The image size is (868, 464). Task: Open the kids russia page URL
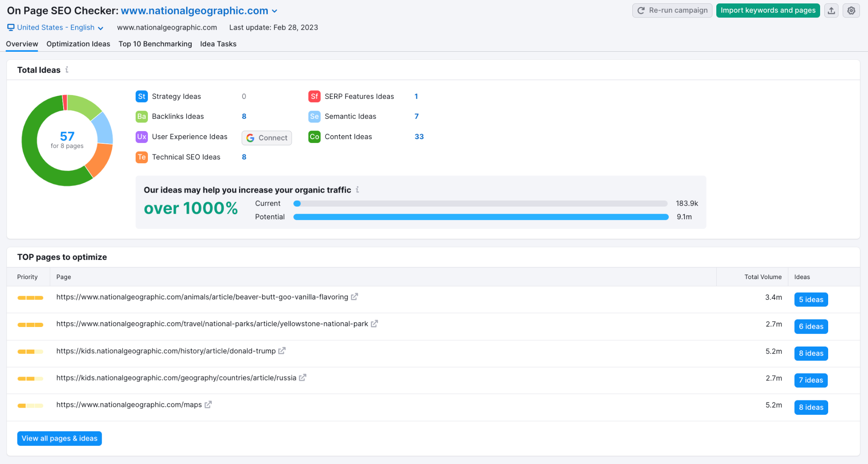click(176, 377)
